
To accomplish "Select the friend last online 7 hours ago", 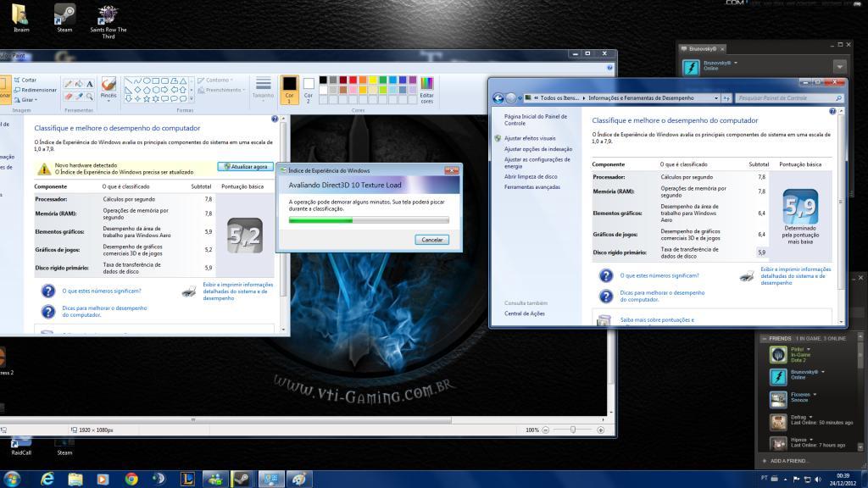I will pos(811,442).
